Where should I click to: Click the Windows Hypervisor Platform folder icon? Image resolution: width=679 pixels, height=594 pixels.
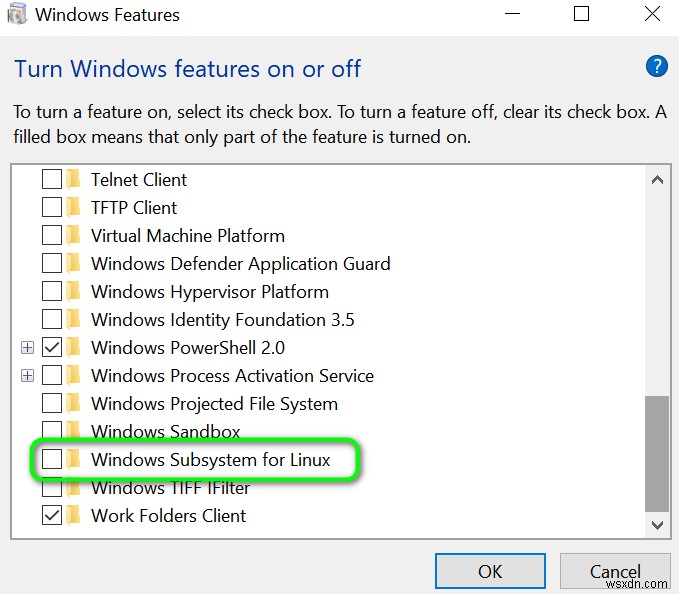coord(74,292)
